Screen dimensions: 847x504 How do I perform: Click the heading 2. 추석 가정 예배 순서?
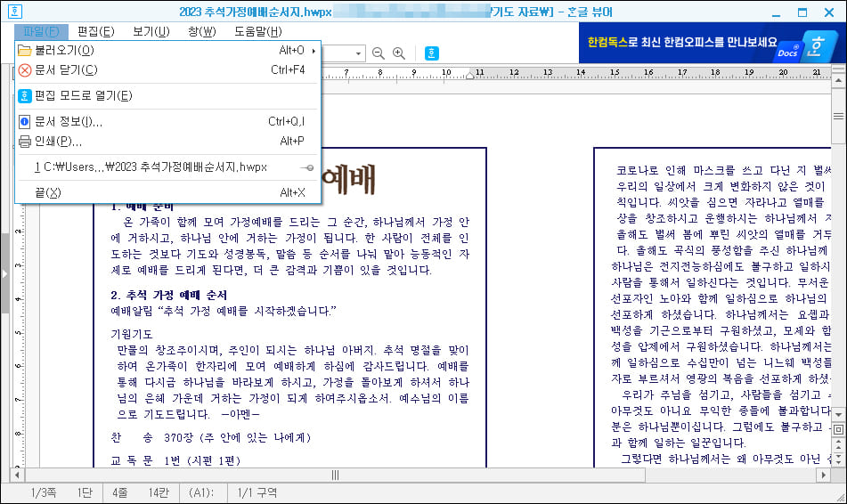(168, 295)
